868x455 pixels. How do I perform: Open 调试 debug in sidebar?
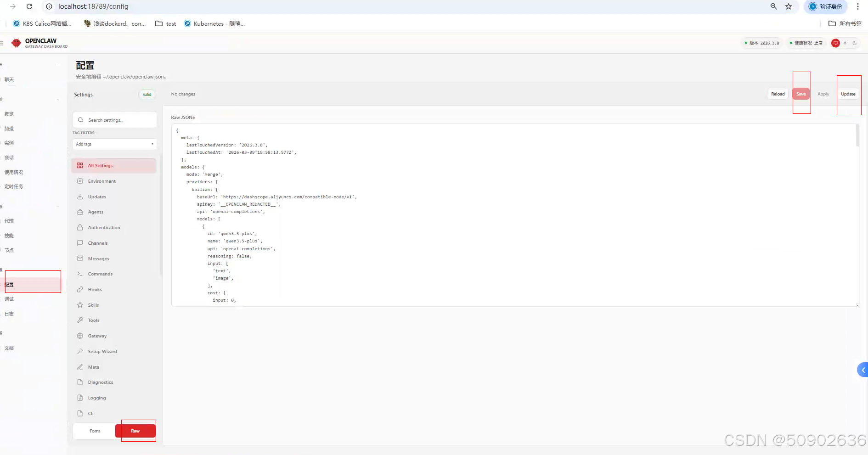[x=9, y=299]
